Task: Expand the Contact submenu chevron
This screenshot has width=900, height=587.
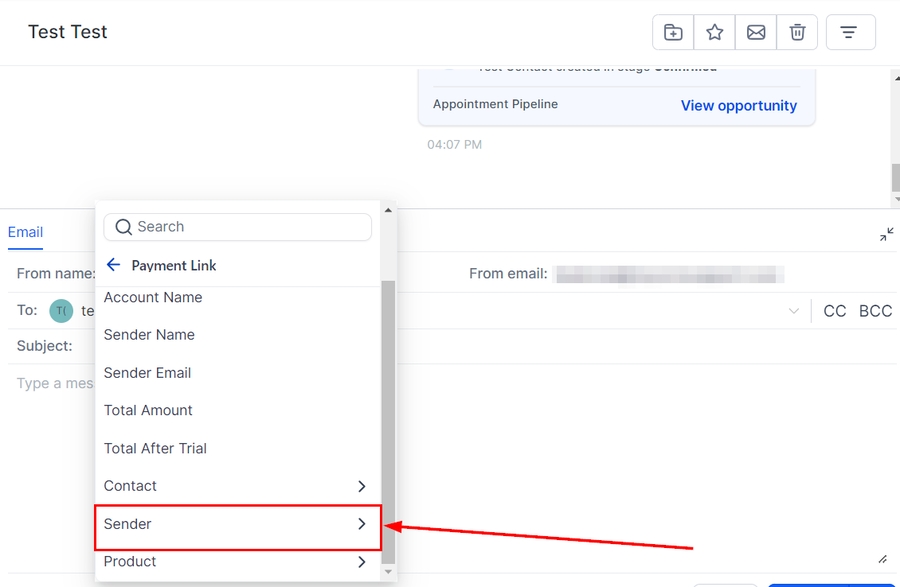Action: click(x=362, y=486)
